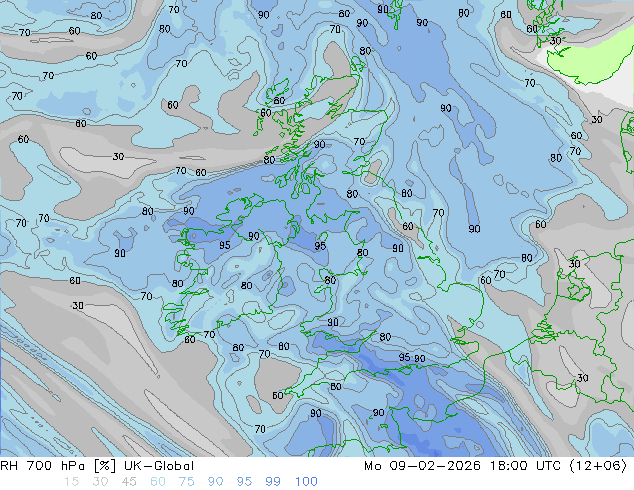Click the 75 value in the legend scale

[x=186, y=482]
